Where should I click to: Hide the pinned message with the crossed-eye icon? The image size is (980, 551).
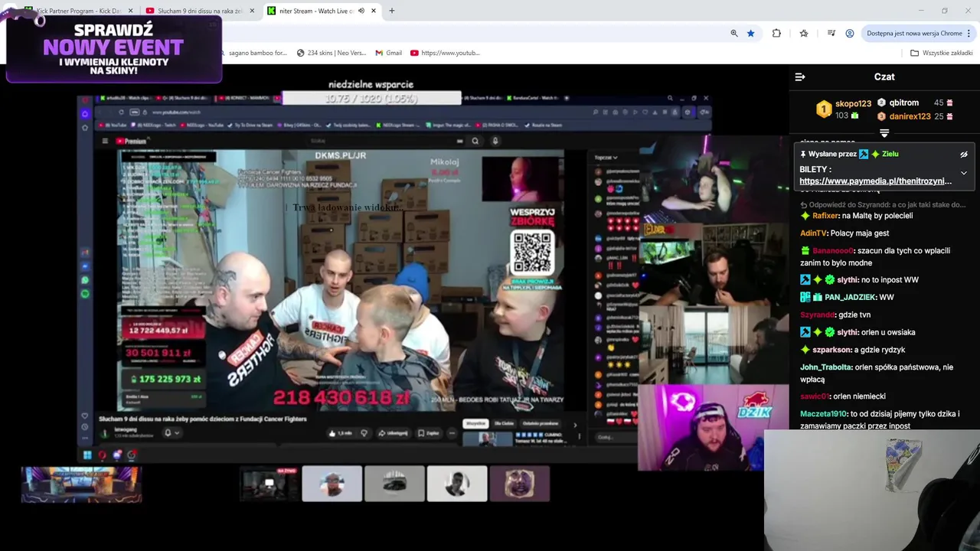point(964,154)
